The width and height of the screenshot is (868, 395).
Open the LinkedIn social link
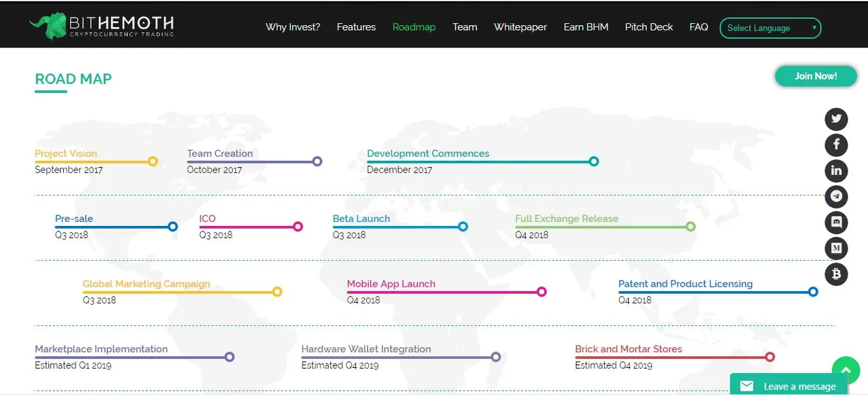(836, 170)
